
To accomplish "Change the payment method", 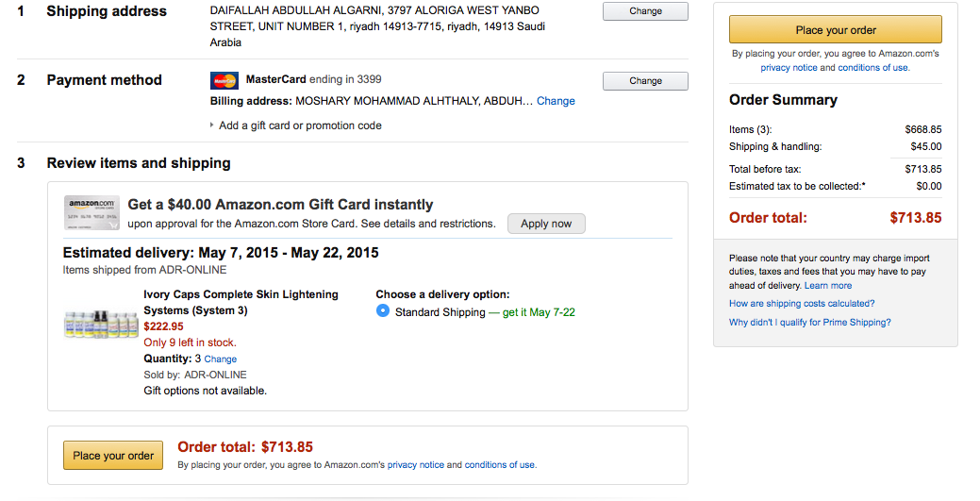I will pyautogui.click(x=645, y=81).
